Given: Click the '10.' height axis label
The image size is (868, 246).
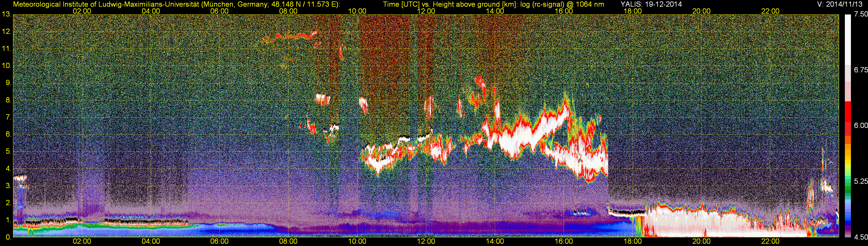Looking at the screenshot, I should tap(6, 66).
